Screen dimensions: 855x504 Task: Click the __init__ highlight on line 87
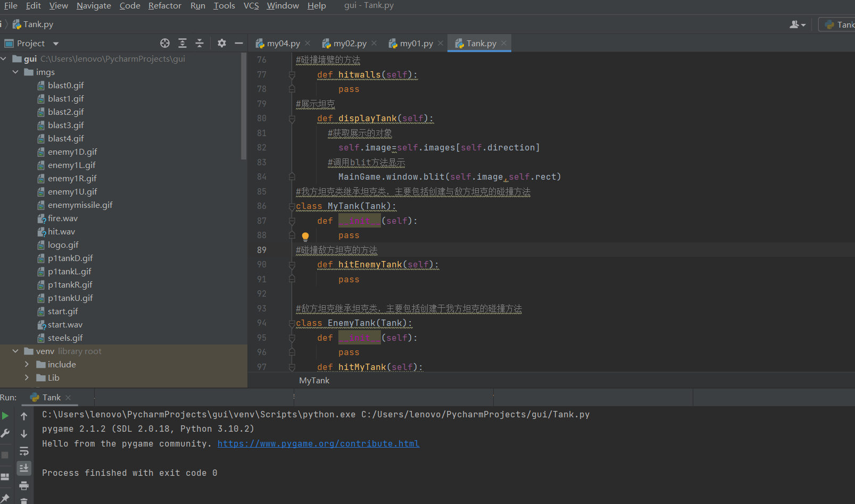click(359, 221)
